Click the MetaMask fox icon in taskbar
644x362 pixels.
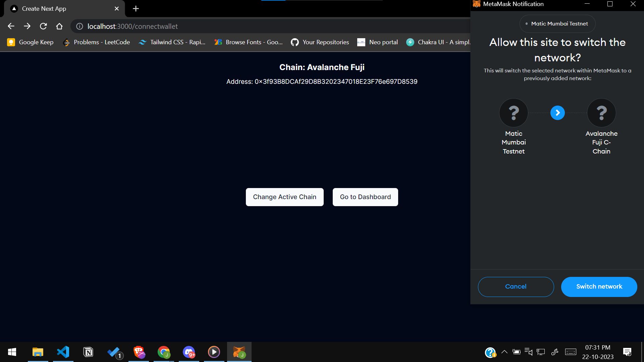click(239, 352)
